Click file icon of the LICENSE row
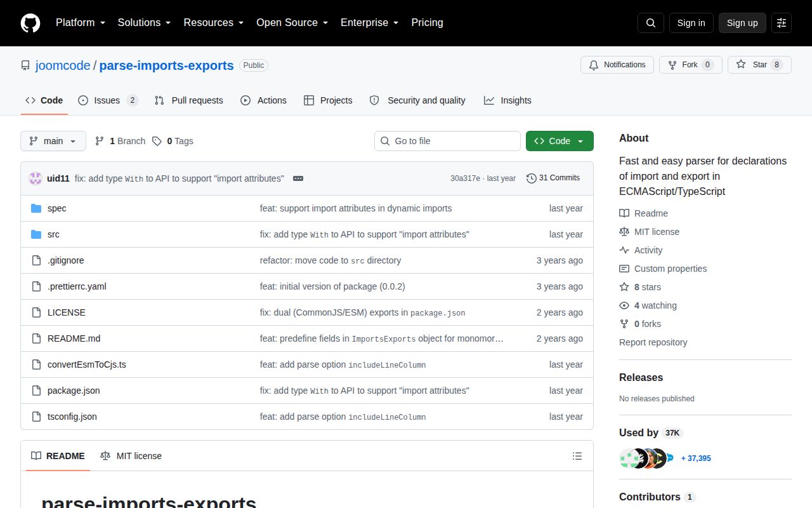This screenshot has width=812, height=508. pos(36,312)
